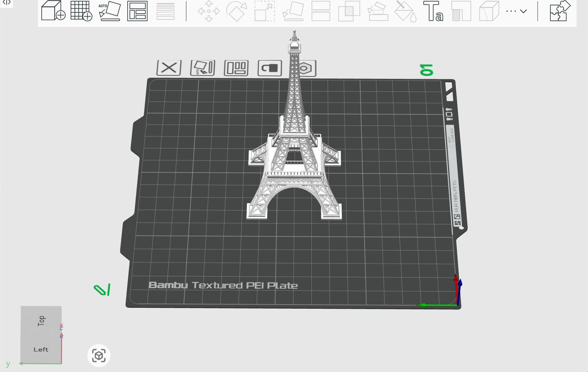Image resolution: width=588 pixels, height=372 pixels.
Task: Open the Cut tool
Action: pos(321,11)
